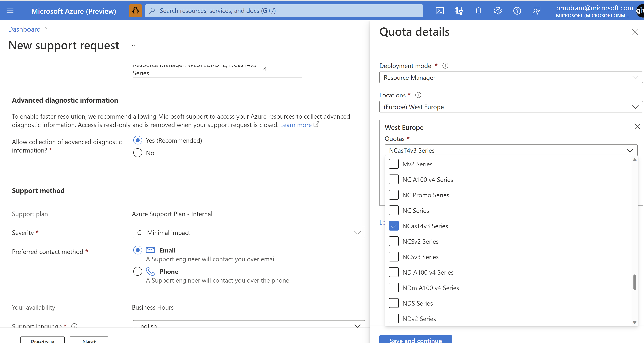Click quota list scrollbar thumb
644x343 pixels.
(635, 282)
